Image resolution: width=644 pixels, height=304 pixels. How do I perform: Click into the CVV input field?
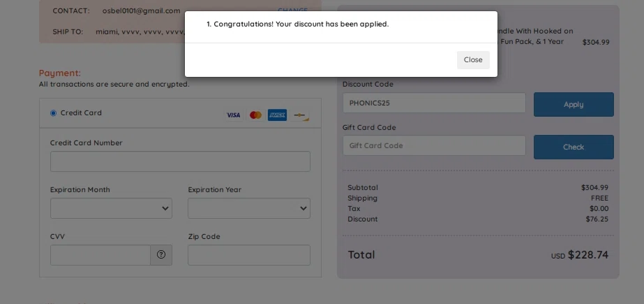tap(100, 255)
